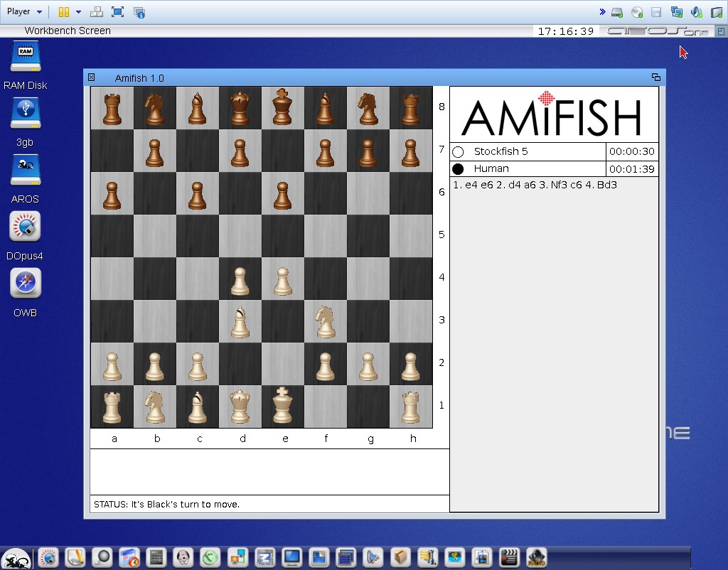Launch DOpus4 file manager icon
Image resolution: width=728 pixels, height=570 pixels.
[26, 228]
